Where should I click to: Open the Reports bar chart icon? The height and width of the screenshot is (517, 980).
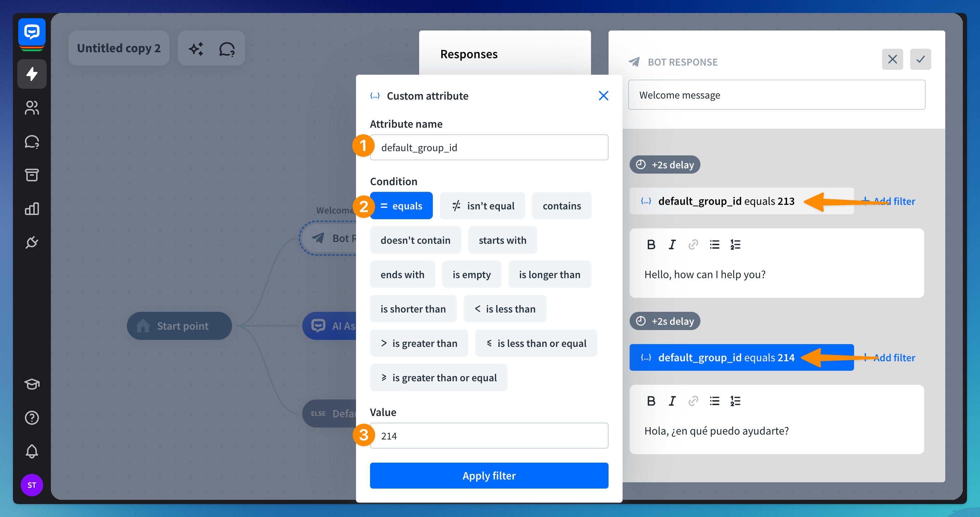[x=32, y=208]
